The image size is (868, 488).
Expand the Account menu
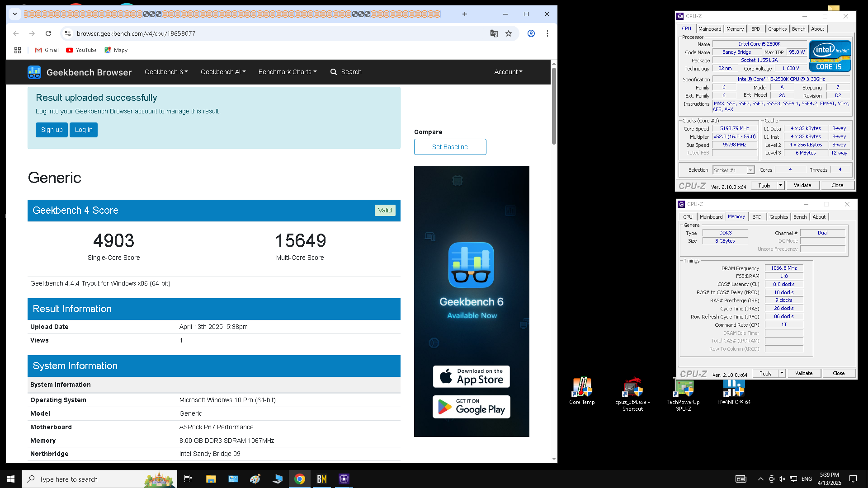pyautogui.click(x=509, y=72)
